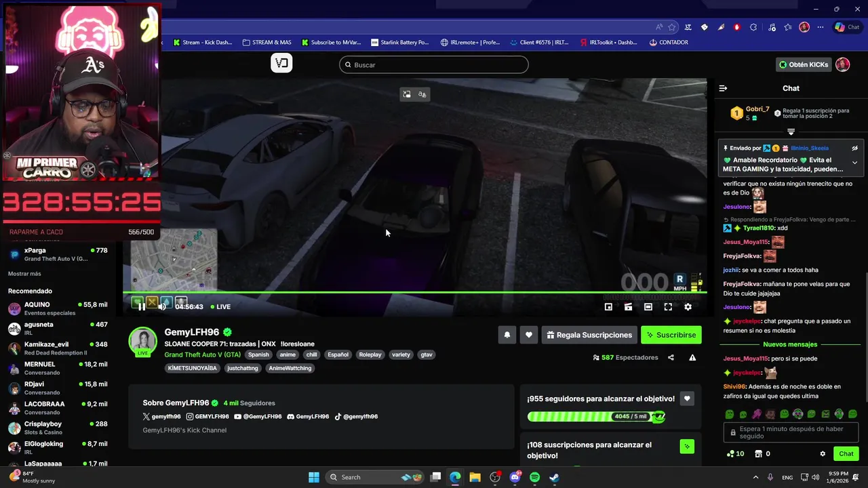The image size is (868, 488).
Task: Pause the live stream video
Action: point(141,306)
